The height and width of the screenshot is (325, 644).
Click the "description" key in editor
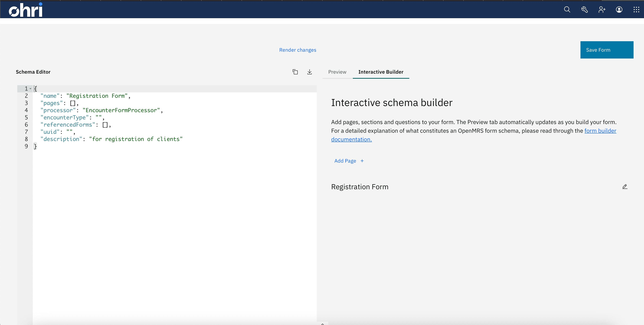61,139
